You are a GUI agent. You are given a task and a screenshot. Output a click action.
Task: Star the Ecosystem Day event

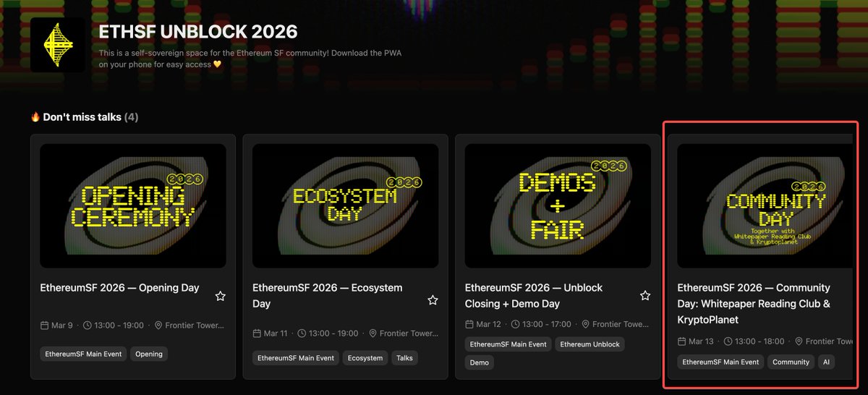433,300
